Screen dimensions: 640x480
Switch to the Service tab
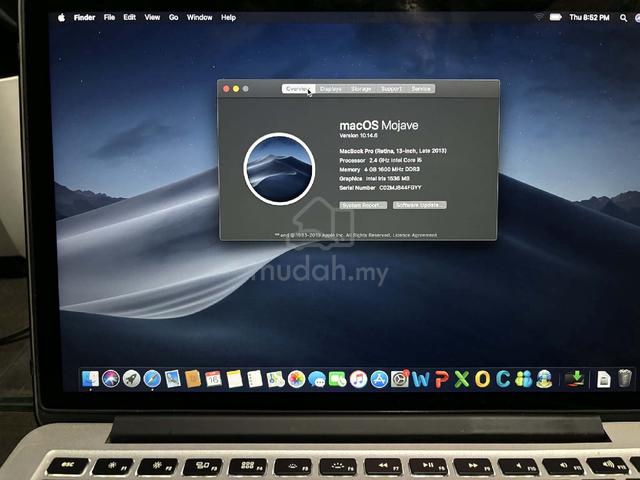click(x=421, y=89)
